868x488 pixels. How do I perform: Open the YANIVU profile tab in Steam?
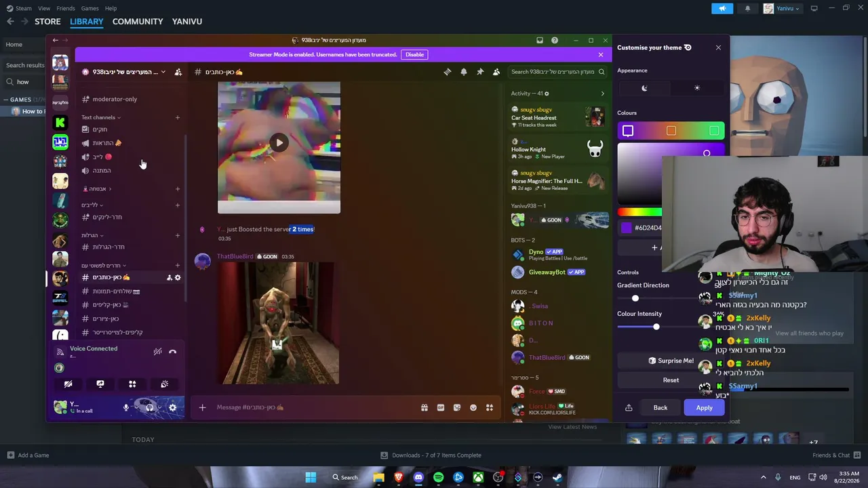tap(187, 22)
